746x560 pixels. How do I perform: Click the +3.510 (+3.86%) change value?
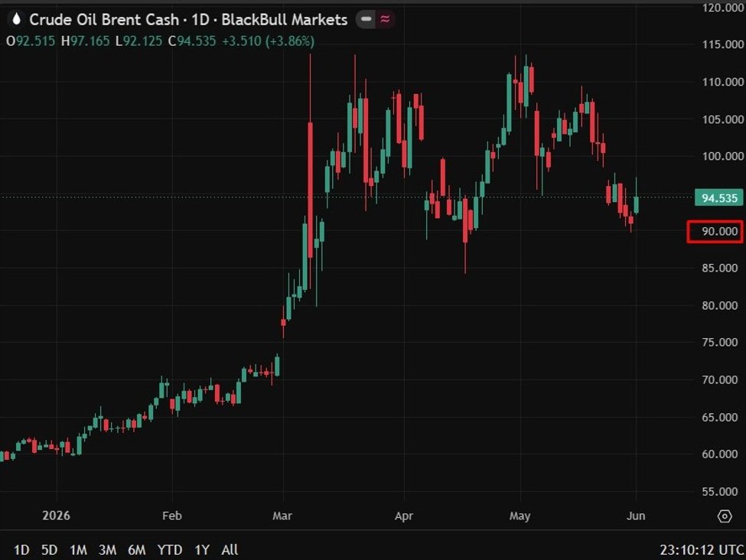tap(269, 41)
